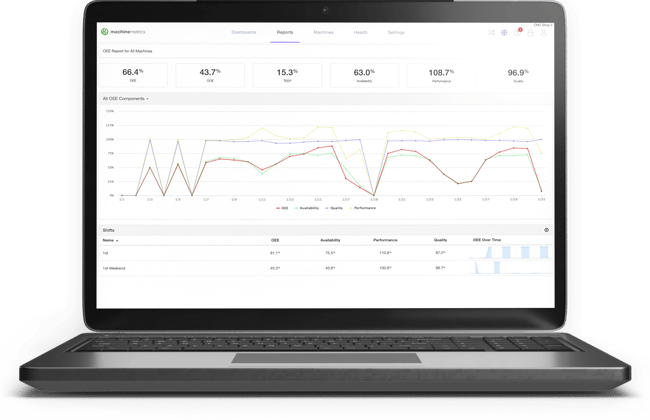650x420 pixels.
Task: Click the shuffle arrows icon in header
Action: 491,32
